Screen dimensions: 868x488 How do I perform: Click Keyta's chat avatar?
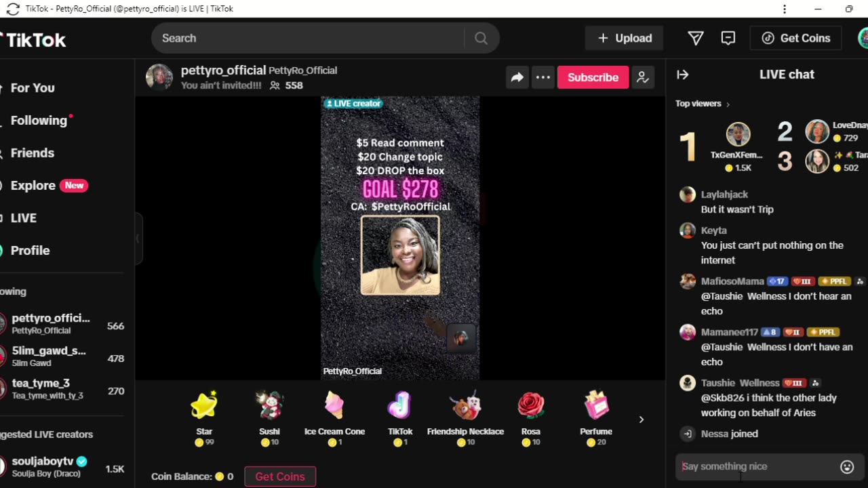pyautogui.click(x=688, y=230)
